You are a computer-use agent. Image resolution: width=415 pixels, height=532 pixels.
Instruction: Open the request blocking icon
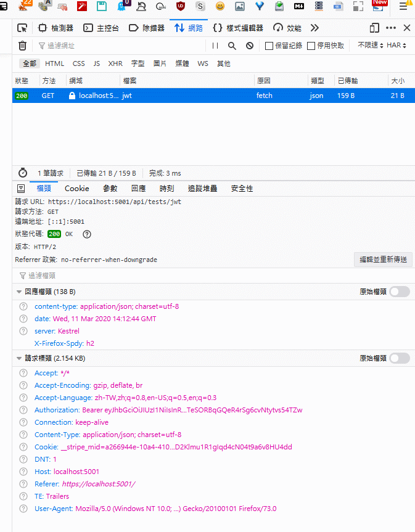250,46
